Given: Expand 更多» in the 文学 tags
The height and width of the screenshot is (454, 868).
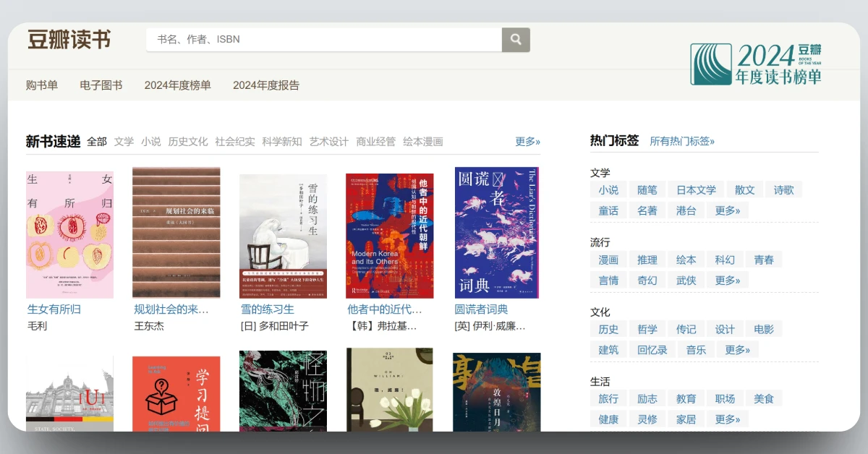Looking at the screenshot, I should click(x=728, y=210).
